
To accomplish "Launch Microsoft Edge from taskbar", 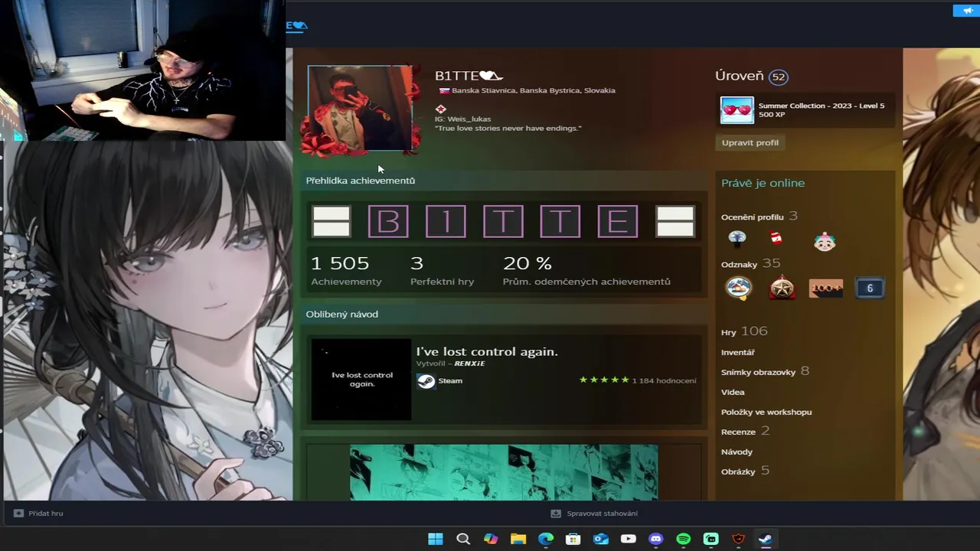I will click(545, 539).
